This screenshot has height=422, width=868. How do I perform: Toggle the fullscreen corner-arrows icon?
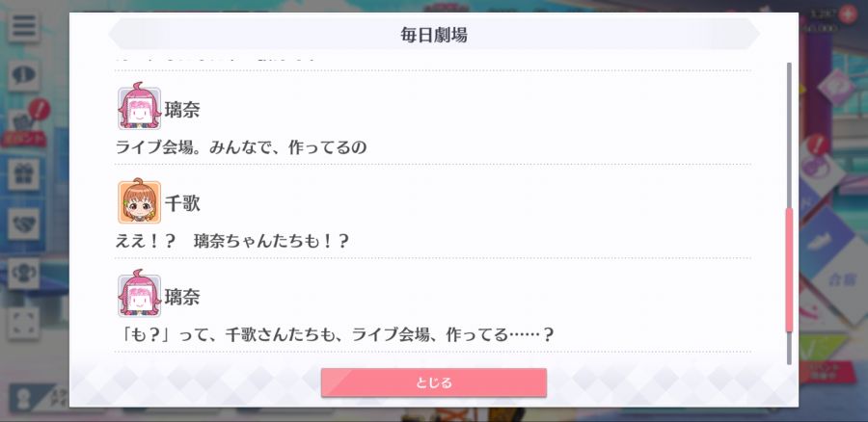(x=23, y=323)
